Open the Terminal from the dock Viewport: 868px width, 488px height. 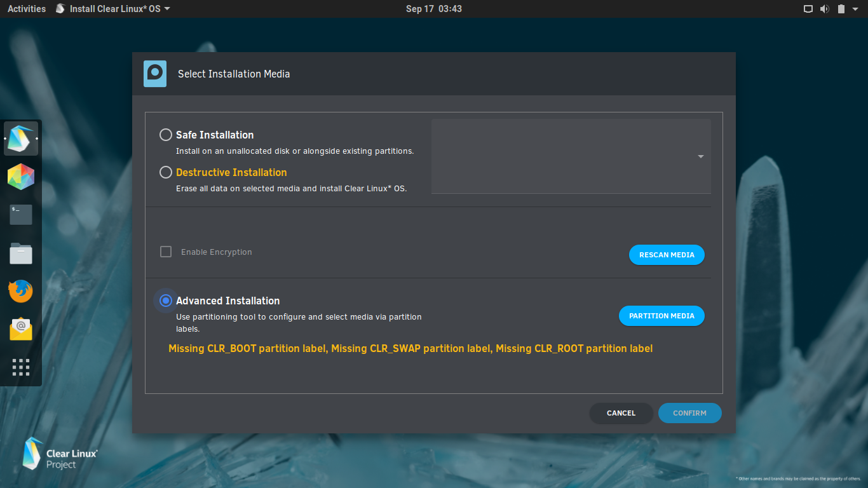click(x=21, y=215)
